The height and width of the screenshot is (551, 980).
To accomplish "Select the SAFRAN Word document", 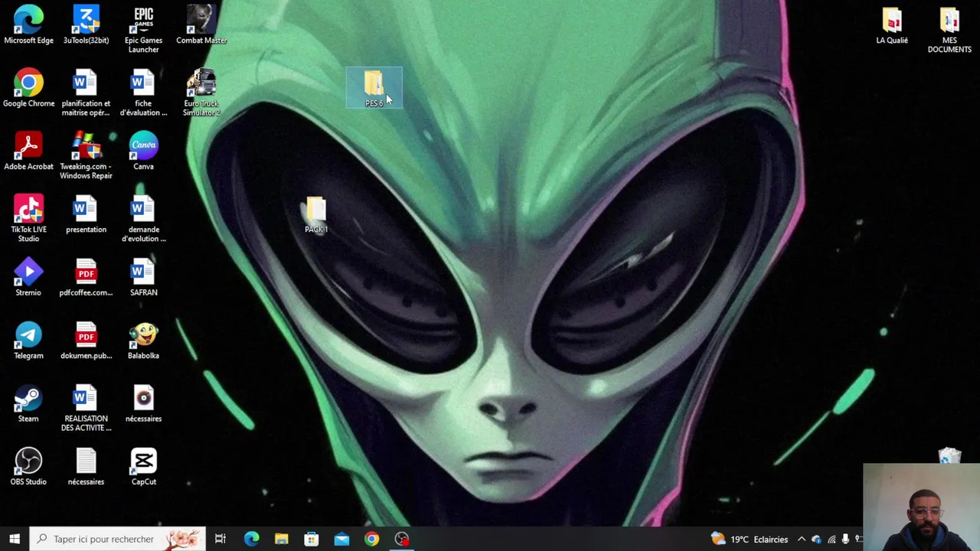I will click(x=143, y=277).
